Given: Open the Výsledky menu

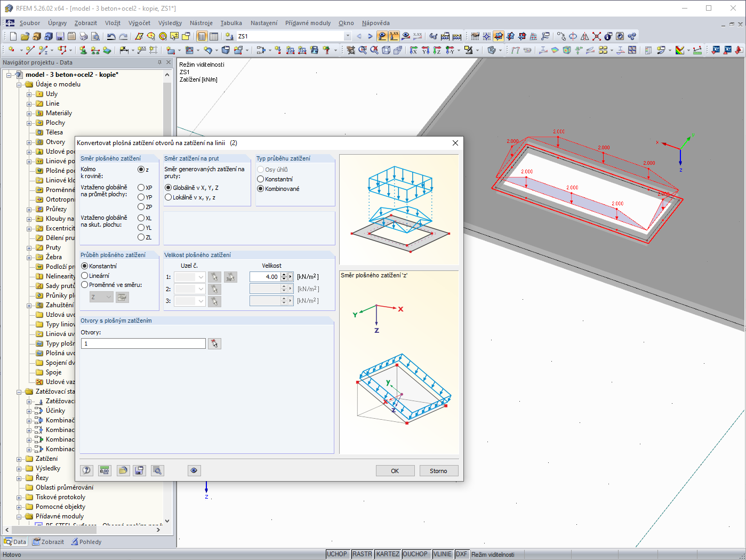Looking at the screenshot, I should (170, 23).
